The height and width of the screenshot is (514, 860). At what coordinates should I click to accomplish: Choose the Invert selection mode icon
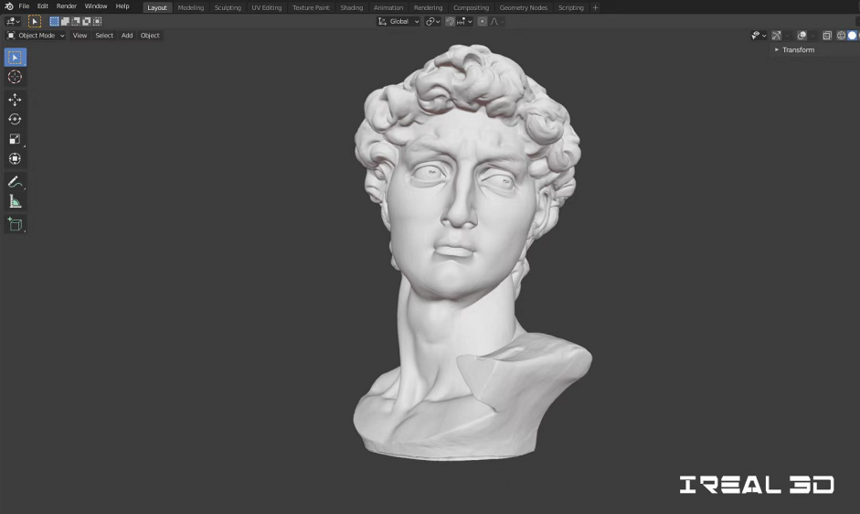tap(86, 21)
